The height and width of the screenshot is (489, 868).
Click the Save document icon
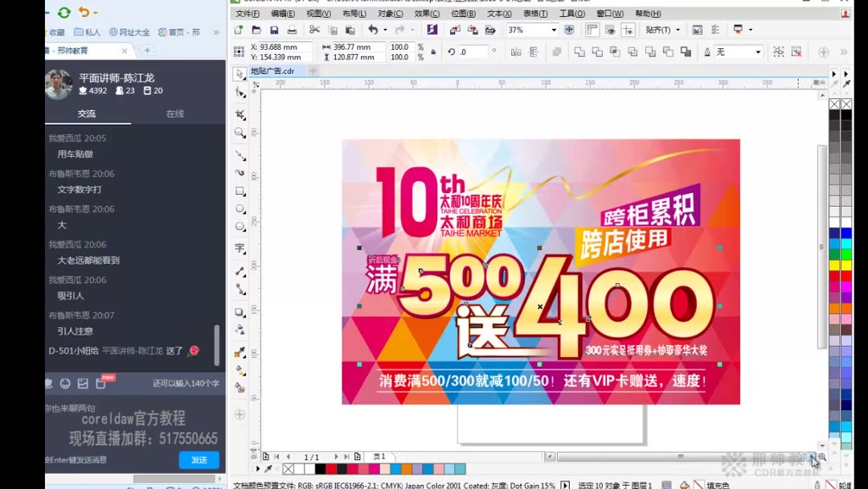274,29
